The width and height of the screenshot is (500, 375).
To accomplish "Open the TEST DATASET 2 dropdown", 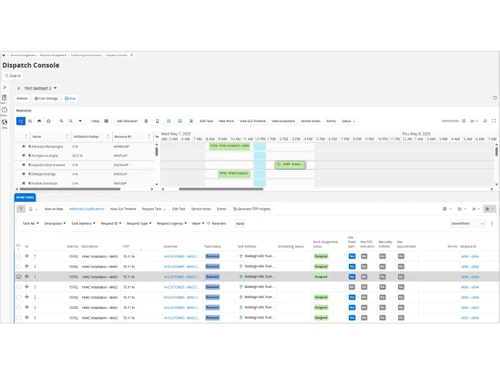I will (55, 88).
